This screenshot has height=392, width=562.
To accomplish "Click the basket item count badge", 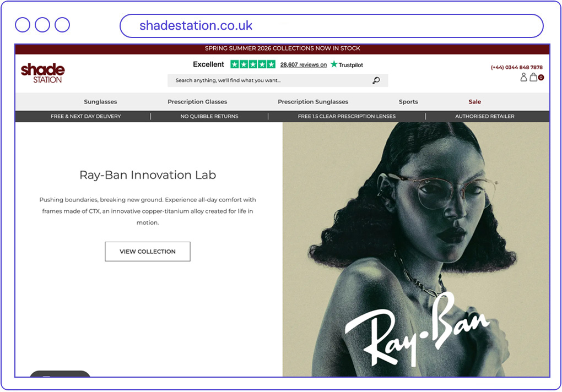I will click(x=541, y=77).
